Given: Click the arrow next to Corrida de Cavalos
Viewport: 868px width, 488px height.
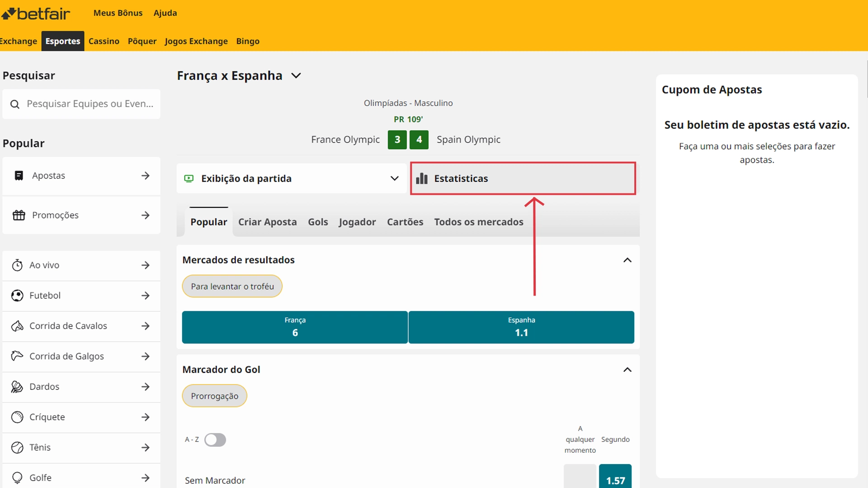Looking at the screenshot, I should (145, 326).
